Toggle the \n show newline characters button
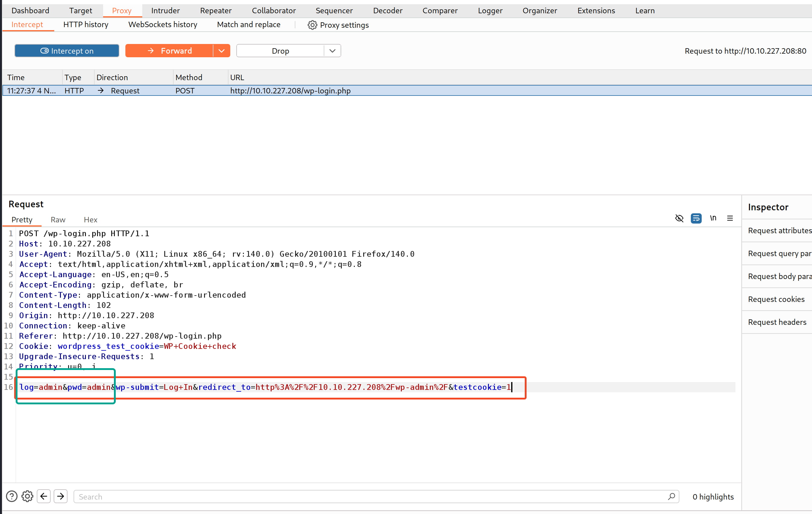This screenshot has height=514, width=812. 713,218
